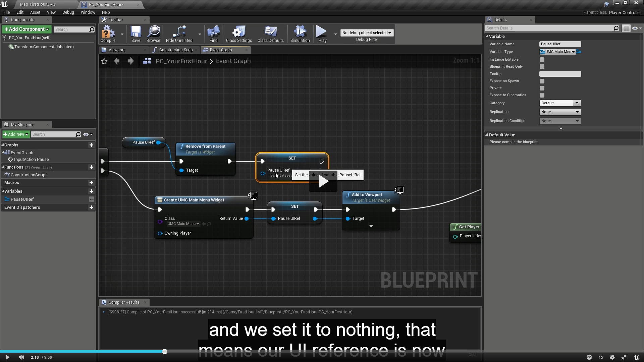The width and height of the screenshot is (644, 362).
Task: Open Player Controller parent class link
Action: 625,13
